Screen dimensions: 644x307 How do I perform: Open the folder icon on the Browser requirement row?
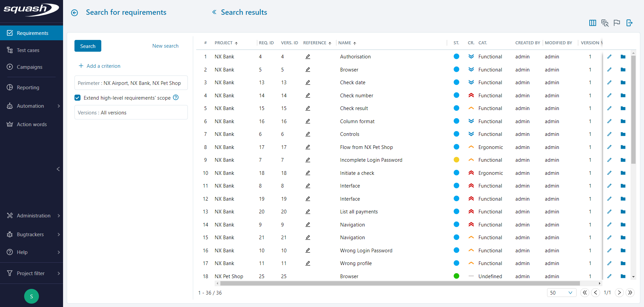coord(624,69)
